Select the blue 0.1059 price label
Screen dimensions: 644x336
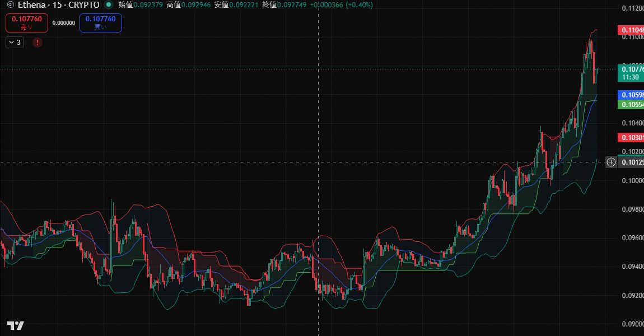tap(631, 95)
